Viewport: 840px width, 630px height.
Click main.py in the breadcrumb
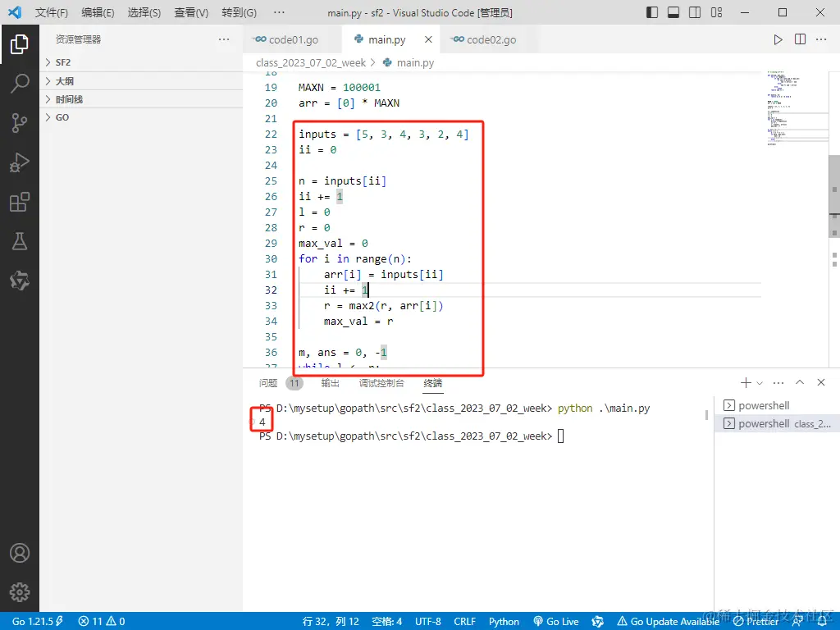point(415,62)
